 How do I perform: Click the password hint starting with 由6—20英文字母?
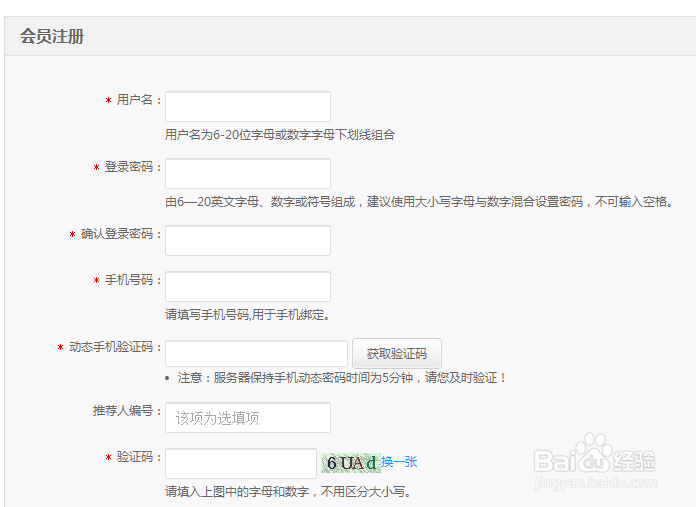pos(420,202)
